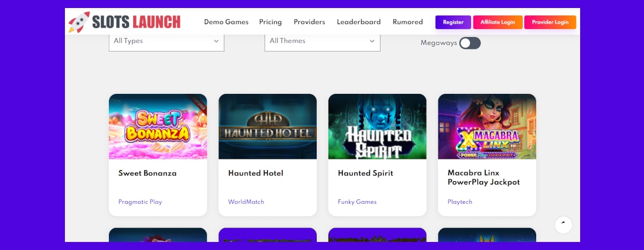This screenshot has width=644, height=250.
Task: Open the Pragmatic Play provider link
Action: [140, 202]
